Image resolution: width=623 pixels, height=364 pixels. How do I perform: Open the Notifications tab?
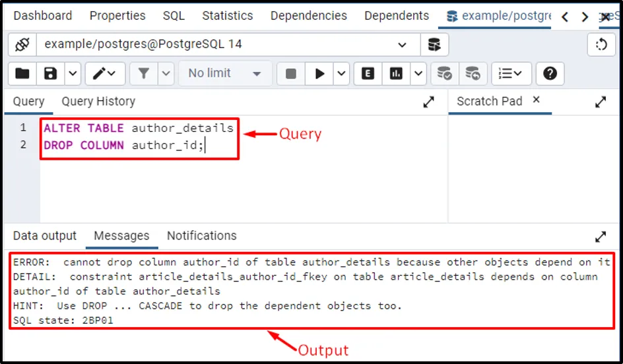[201, 236]
